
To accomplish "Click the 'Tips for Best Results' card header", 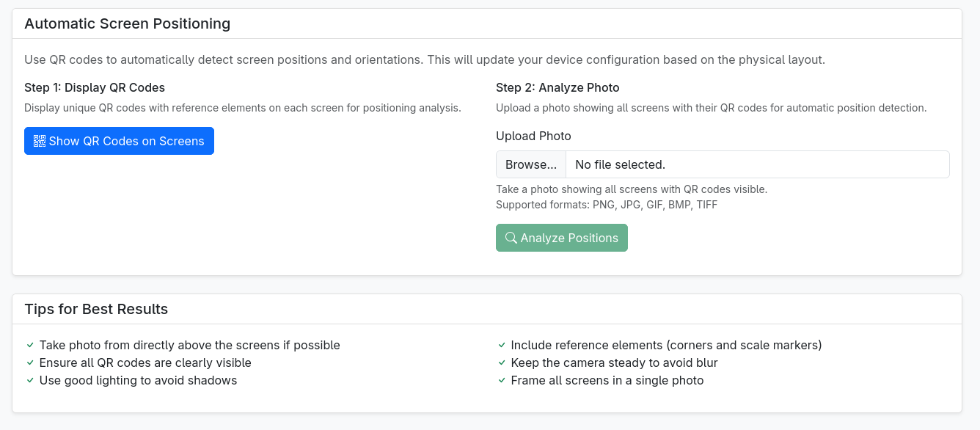I will tap(487, 309).
